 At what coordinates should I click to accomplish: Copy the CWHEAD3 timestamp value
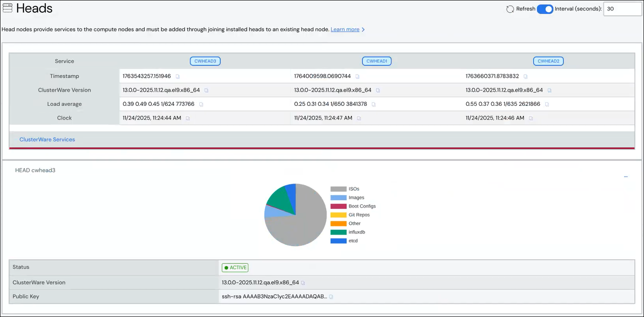click(178, 76)
